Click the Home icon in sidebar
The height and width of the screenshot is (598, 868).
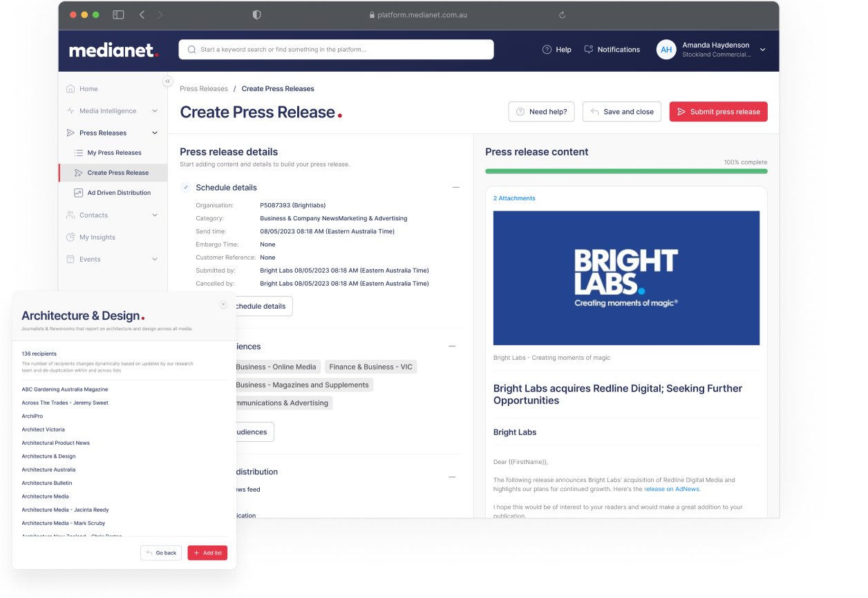point(70,89)
